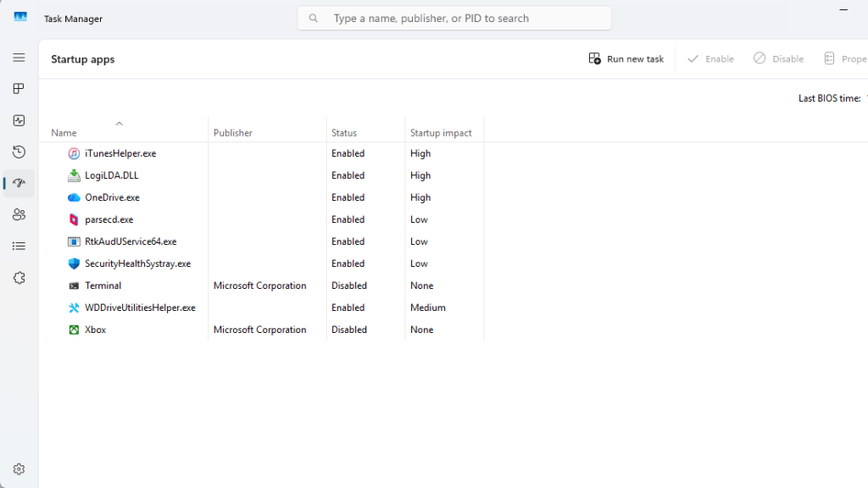This screenshot has height=488, width=868.
Task: Open the Details page icon
Action: (19, 246)
